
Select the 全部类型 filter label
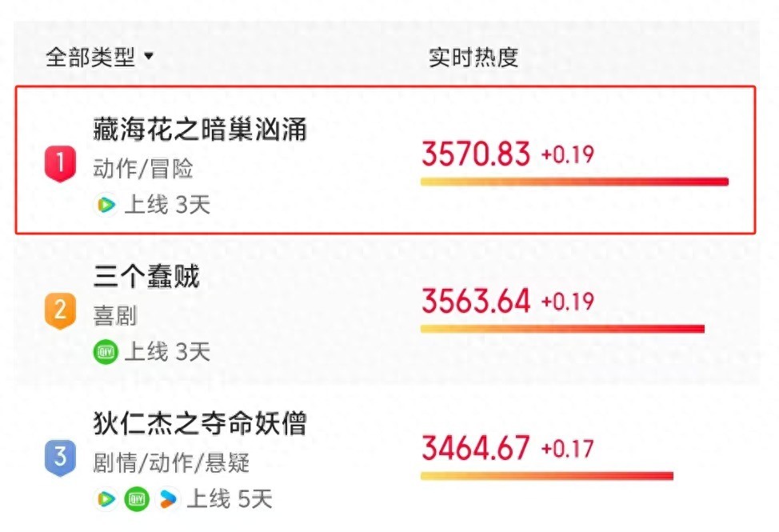pyautogui.click(x=90, y=57)
